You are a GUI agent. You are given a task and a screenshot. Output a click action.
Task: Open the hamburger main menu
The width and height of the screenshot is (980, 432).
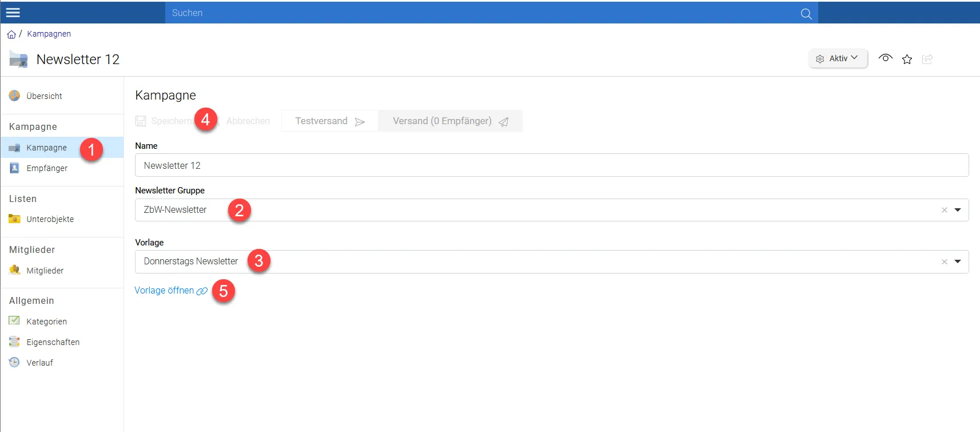[x=13, y=13]
